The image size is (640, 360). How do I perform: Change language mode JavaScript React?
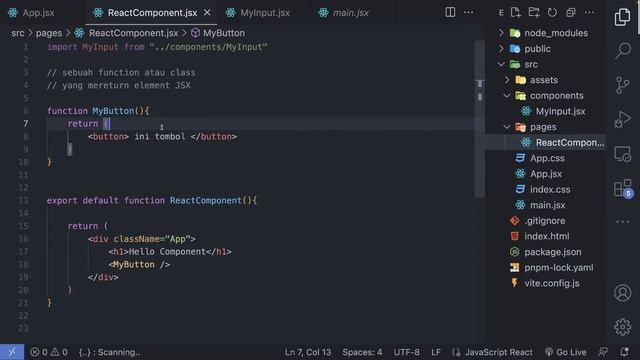pyautogui.click(x=492, y=352)
